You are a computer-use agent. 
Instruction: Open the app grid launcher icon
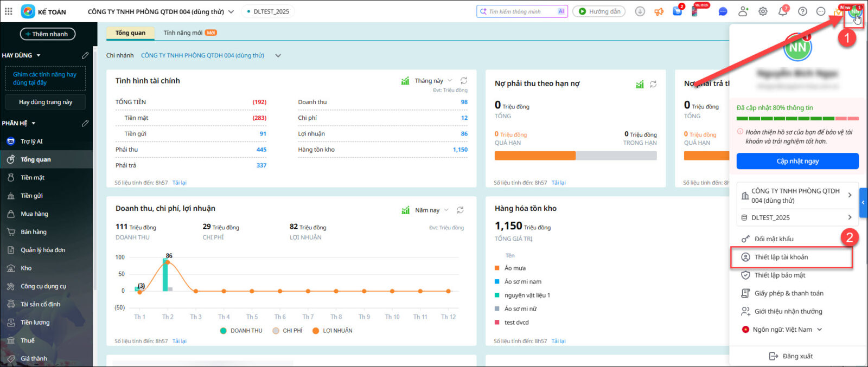point(8,11)
